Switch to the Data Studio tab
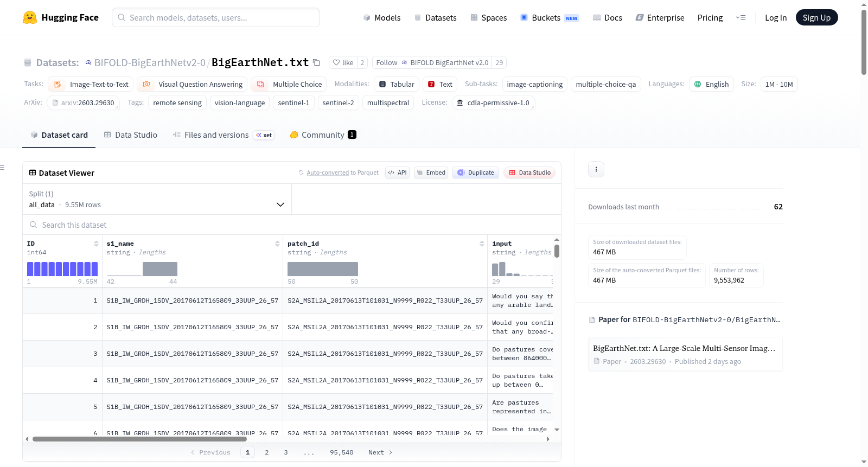868x467 pixels. click(131, 135)
